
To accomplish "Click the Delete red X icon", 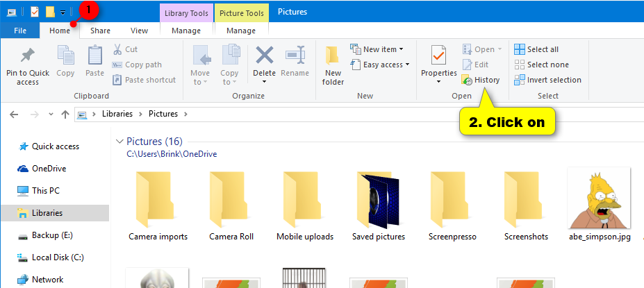I will (264, 56).
